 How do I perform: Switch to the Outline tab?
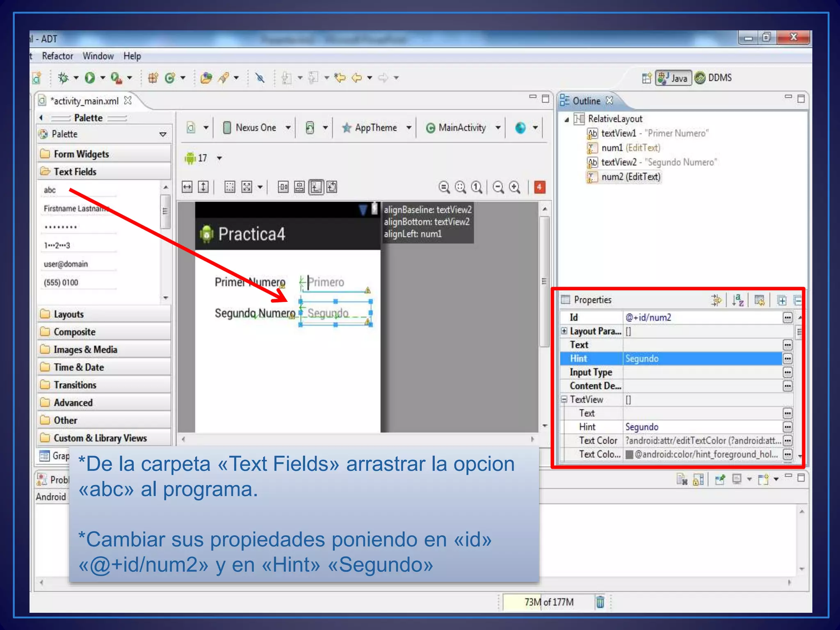(587, 101)
